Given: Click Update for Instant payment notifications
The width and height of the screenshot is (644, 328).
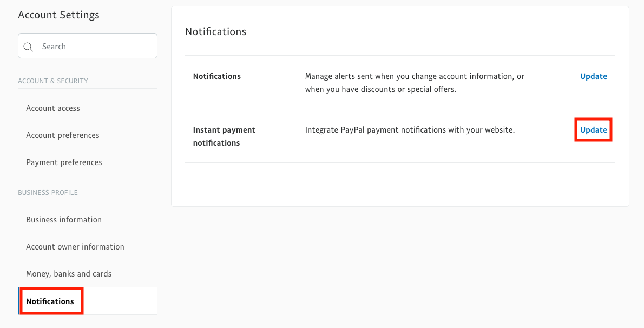Looking at the screenshot, I should 593,130.
